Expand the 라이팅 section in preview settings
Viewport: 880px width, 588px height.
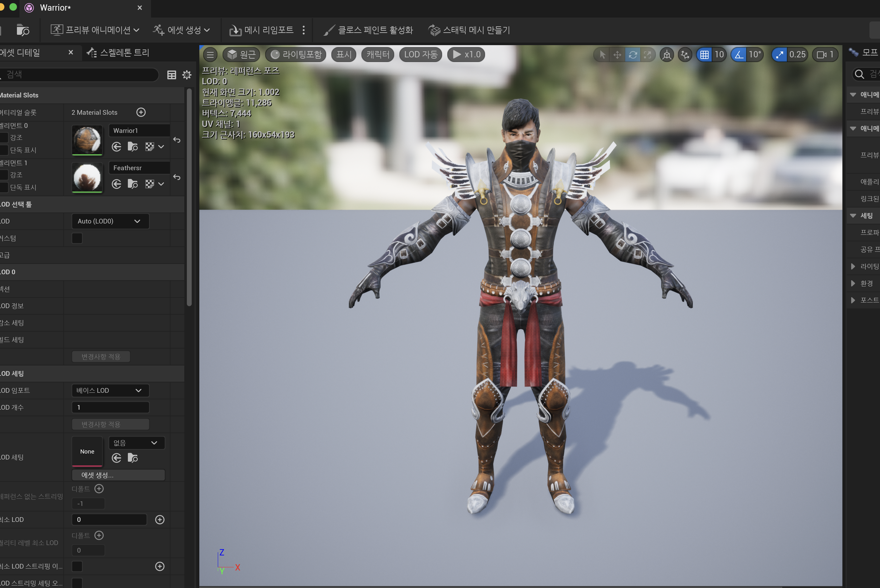[x=853, y=266]
